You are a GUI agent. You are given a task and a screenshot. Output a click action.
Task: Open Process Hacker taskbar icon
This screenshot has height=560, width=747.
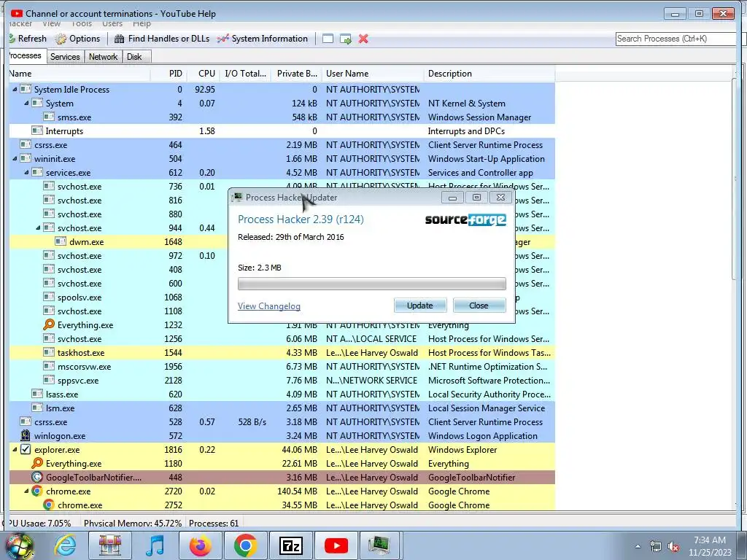click(379, 545)
